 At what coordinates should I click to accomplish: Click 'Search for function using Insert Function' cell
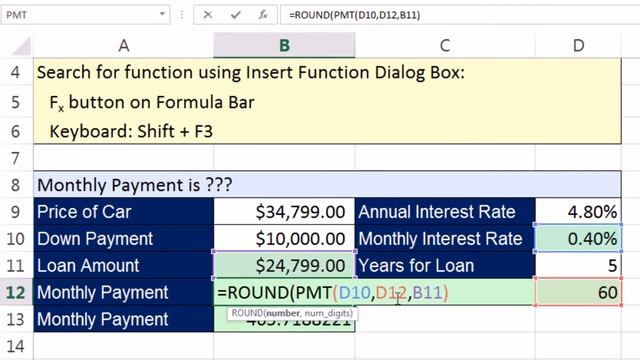tap(327, 73)
